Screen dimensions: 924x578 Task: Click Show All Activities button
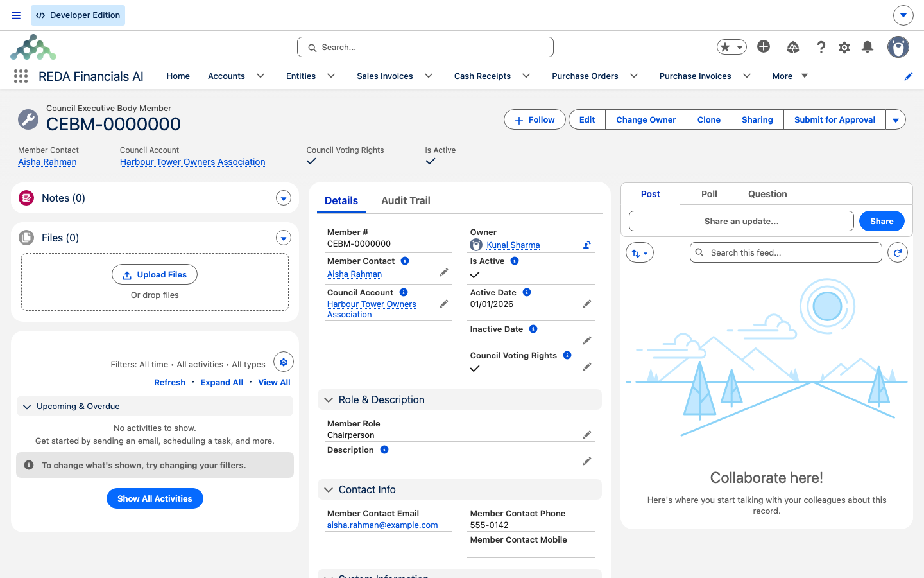pos(155,498)
